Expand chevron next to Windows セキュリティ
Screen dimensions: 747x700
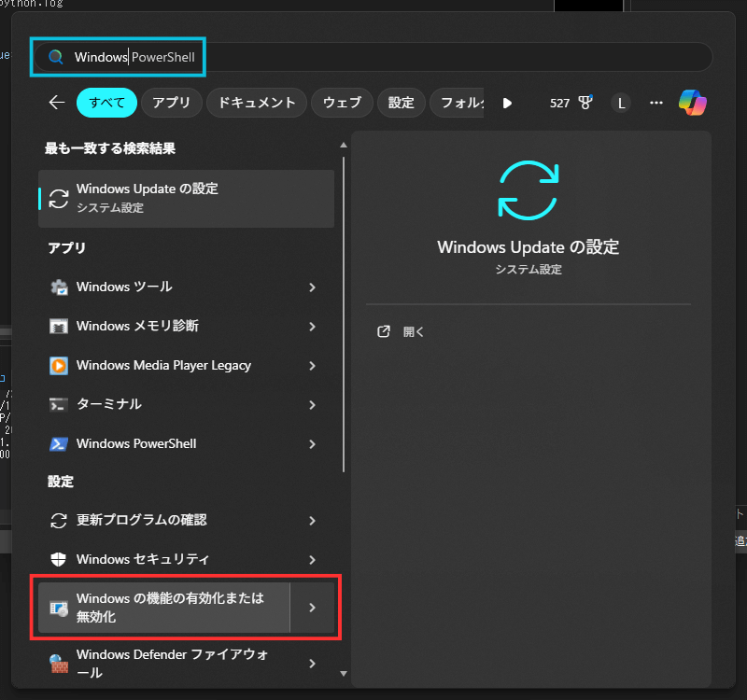[x=312, y=560]
